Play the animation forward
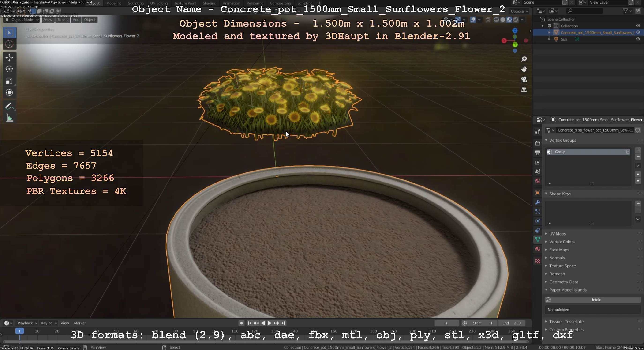 click(x=270, y=323)
